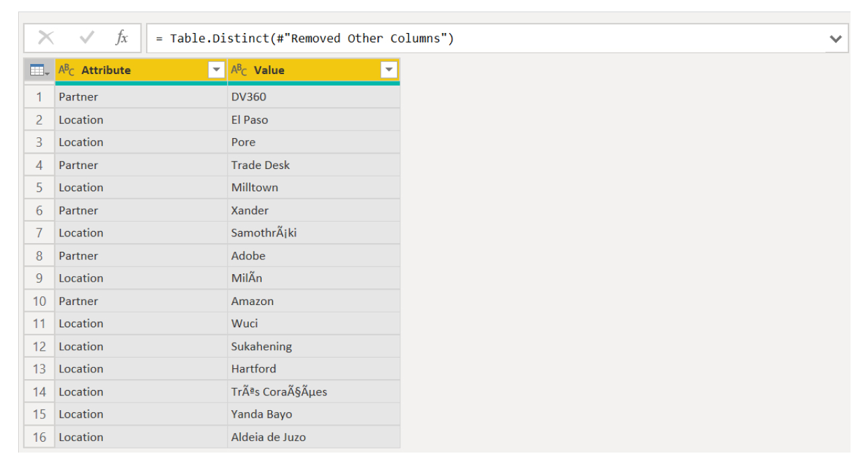The height and width of the screenshot is (464, 868).
Task: Click the fx function icon
Action: pyautogui.click(x=122, y=38)
